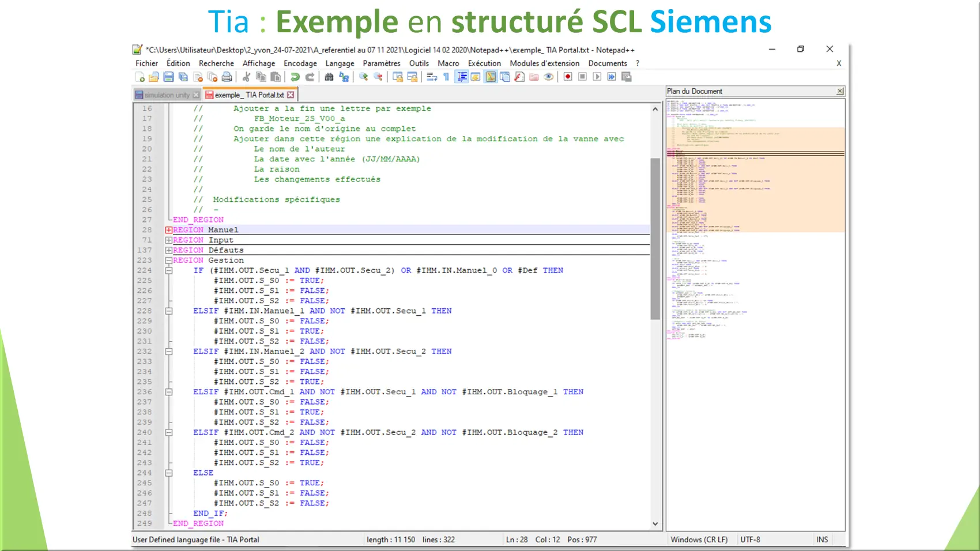Collapse the ELSIF block at line 228
Screen dimensions: 980x551
169,311
